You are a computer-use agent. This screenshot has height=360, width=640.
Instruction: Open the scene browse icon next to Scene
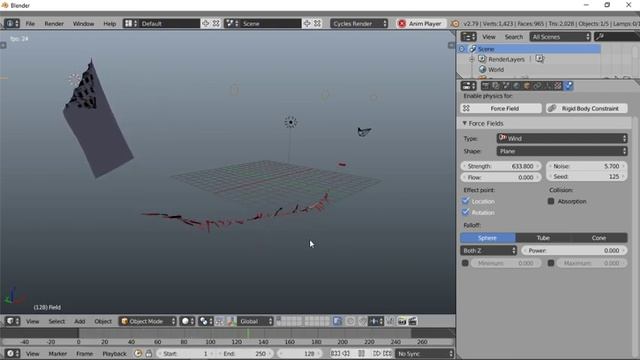tap(232, 23)
